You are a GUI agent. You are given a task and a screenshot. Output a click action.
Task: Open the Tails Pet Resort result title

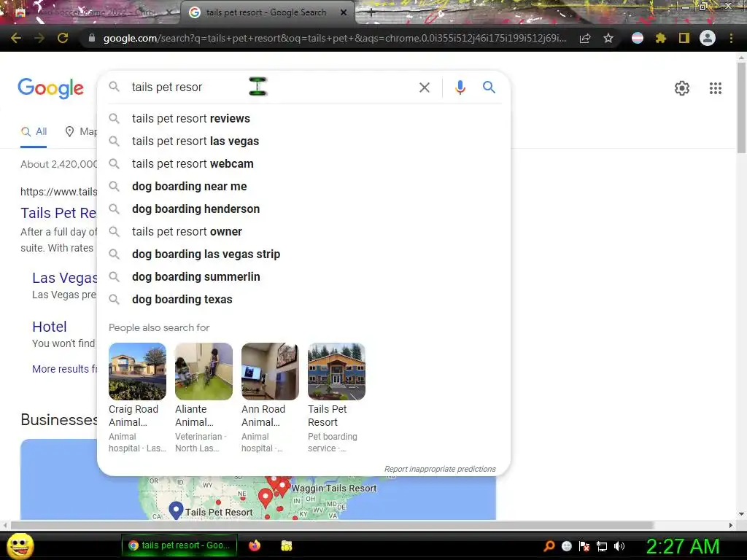pyautogui.click(x=58, y=213)
